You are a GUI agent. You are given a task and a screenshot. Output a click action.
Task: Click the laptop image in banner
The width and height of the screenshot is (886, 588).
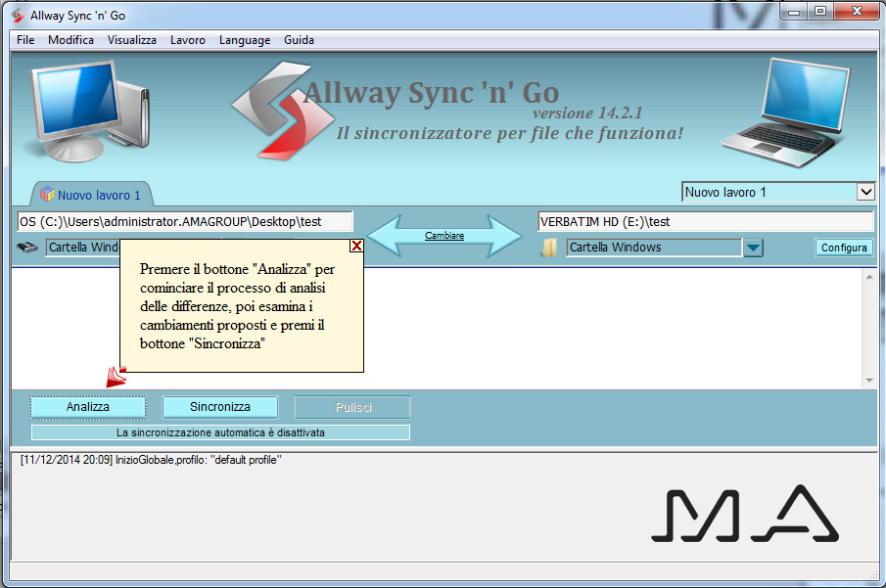(x=785, y=113)
